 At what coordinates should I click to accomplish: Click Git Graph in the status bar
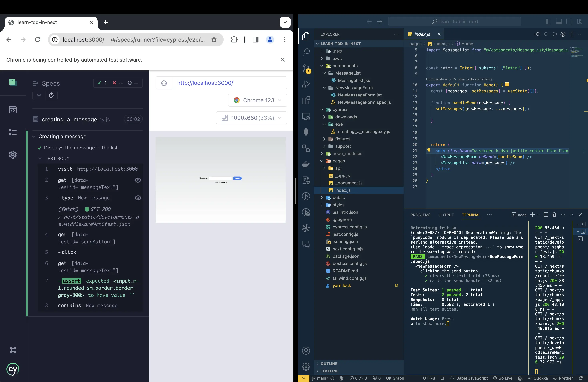[395, 378]
